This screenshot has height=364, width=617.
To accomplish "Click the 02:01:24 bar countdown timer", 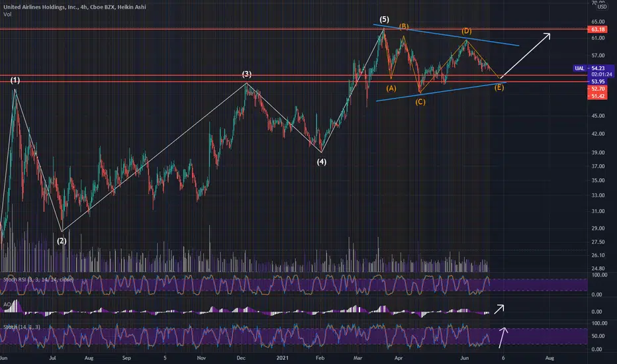I will tap(602, 74).
